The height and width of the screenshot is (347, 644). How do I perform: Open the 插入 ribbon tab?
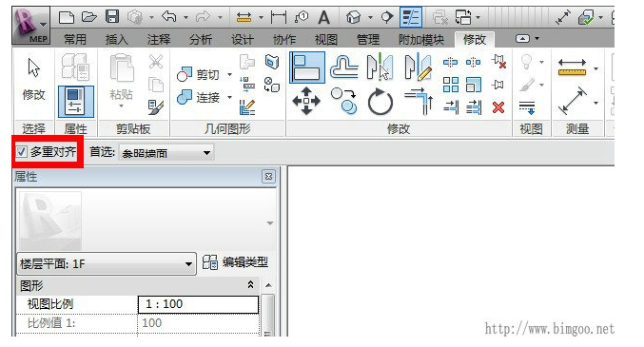click(117, 40)
